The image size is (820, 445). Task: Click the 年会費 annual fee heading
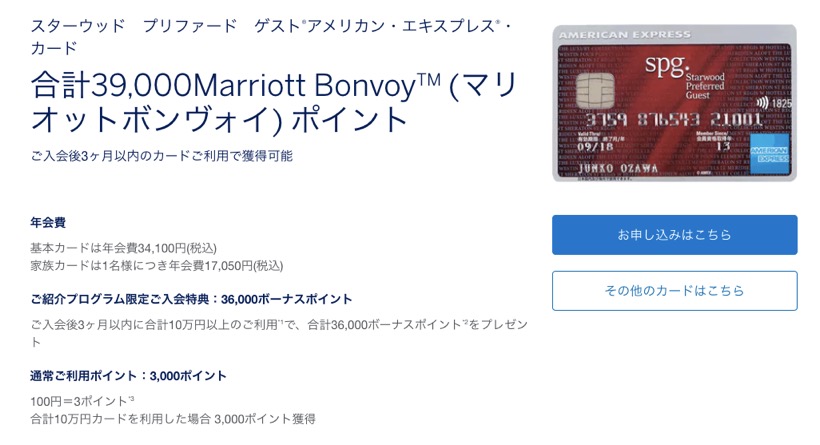click(x=48, y=222)
